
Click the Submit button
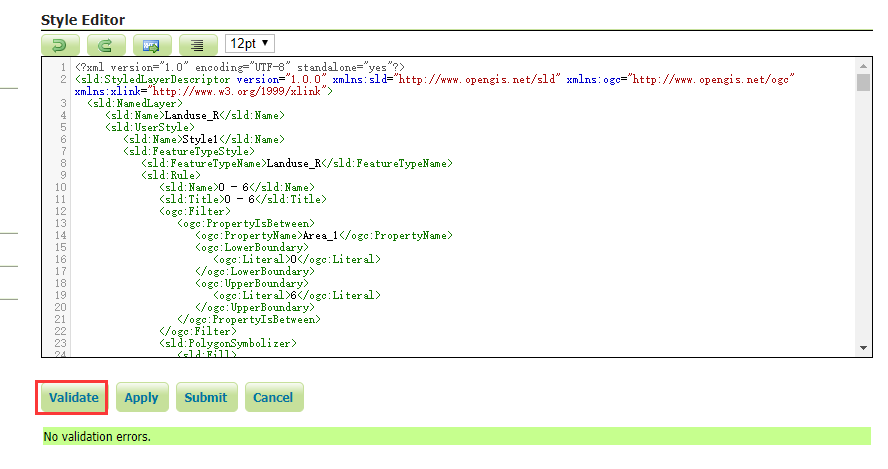(206, 398)
